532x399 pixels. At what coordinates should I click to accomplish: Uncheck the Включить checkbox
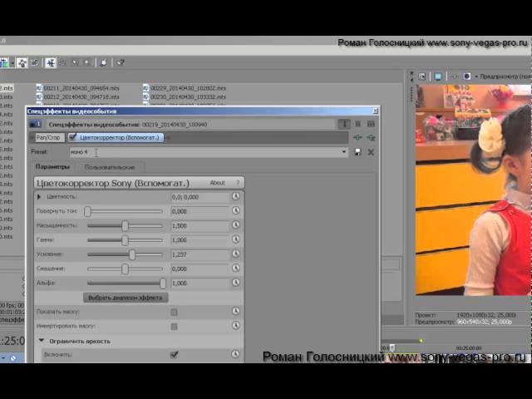tap(174, 355)
